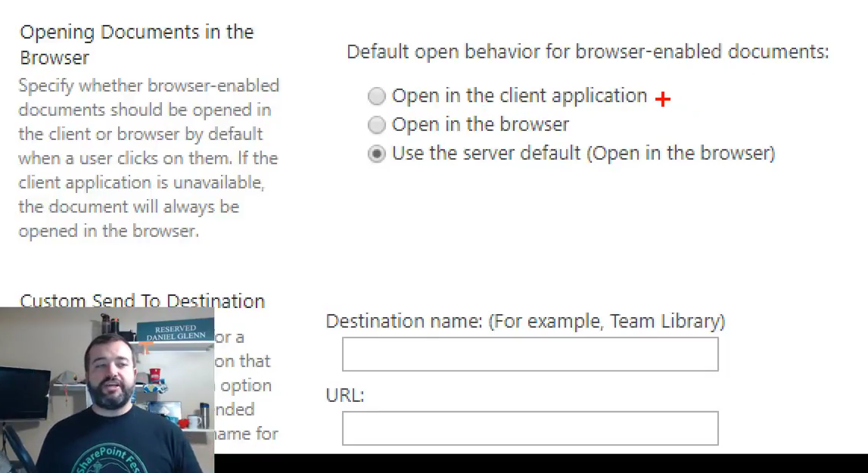The image size is (868, 473).
Task: Click the presenter's webcam video overlay
Action: pyautogui.click(x=106, y=390)
